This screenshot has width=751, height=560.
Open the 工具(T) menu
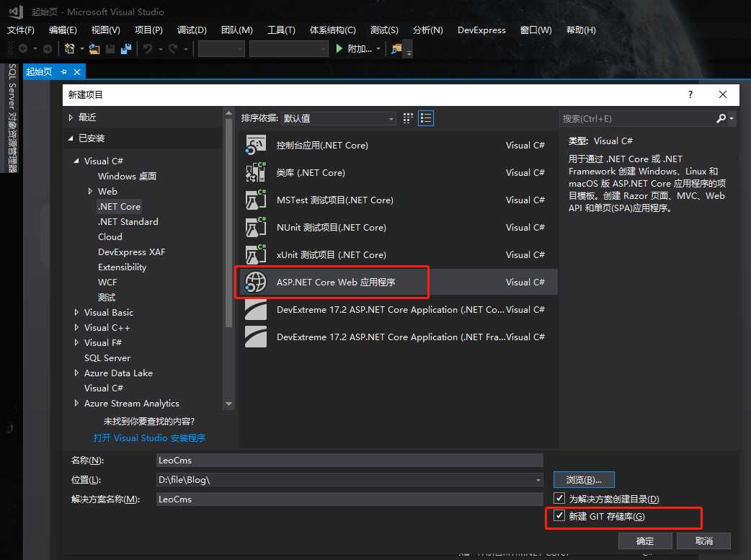click(281, 30)
